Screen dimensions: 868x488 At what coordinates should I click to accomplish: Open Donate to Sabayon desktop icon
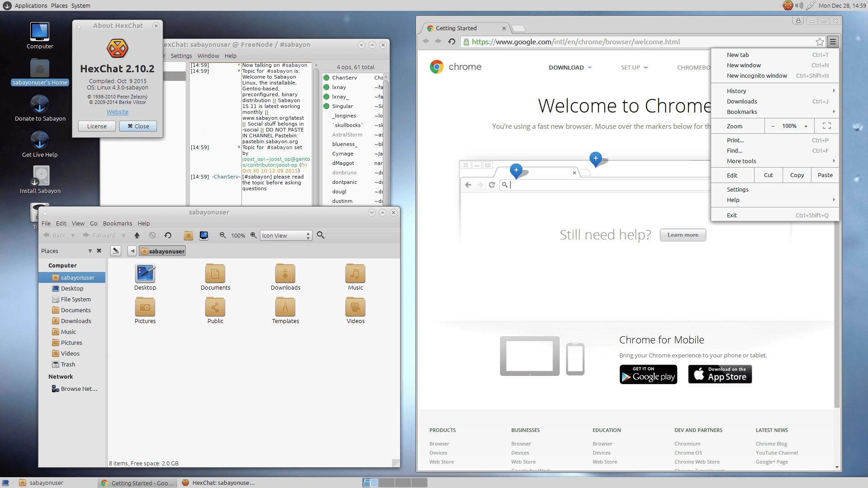point(40,108)
